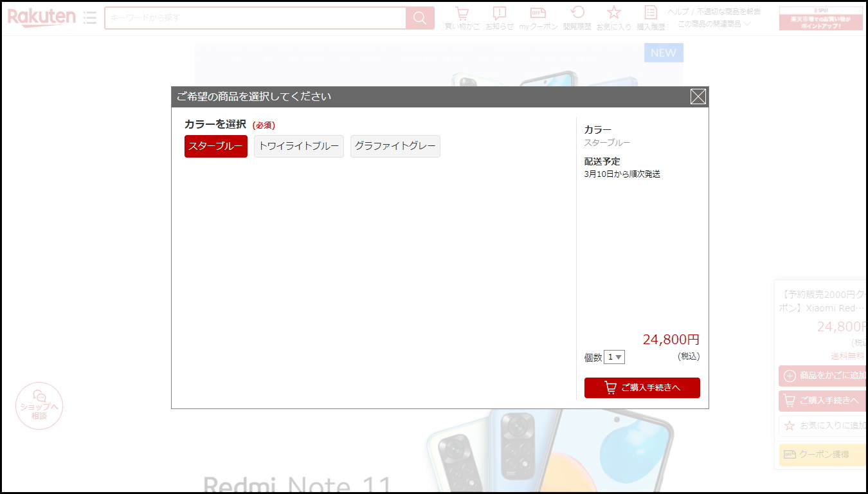Click the SPU point-up banner
This screenshot has width=868, height=494.
pos(821,18)
